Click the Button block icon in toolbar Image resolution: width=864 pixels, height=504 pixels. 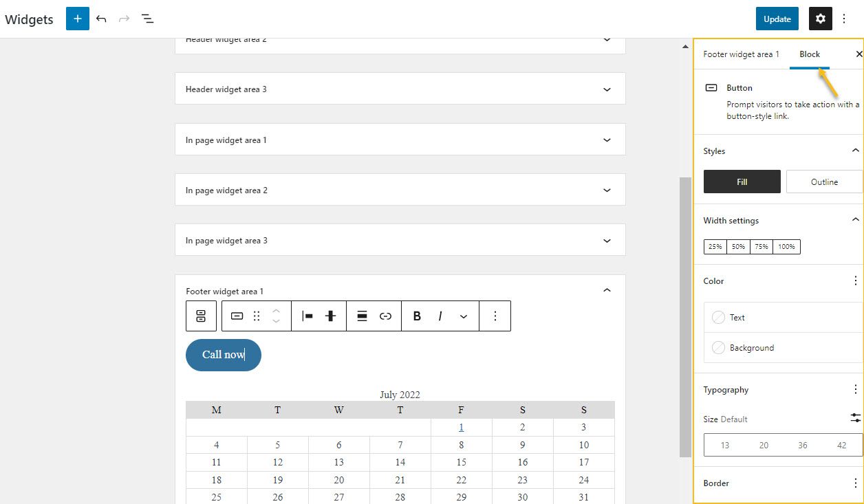pos(237,316)
